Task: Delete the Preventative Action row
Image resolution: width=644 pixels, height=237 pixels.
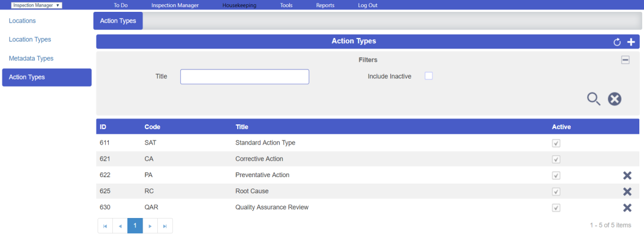Action: pos(627,176)
